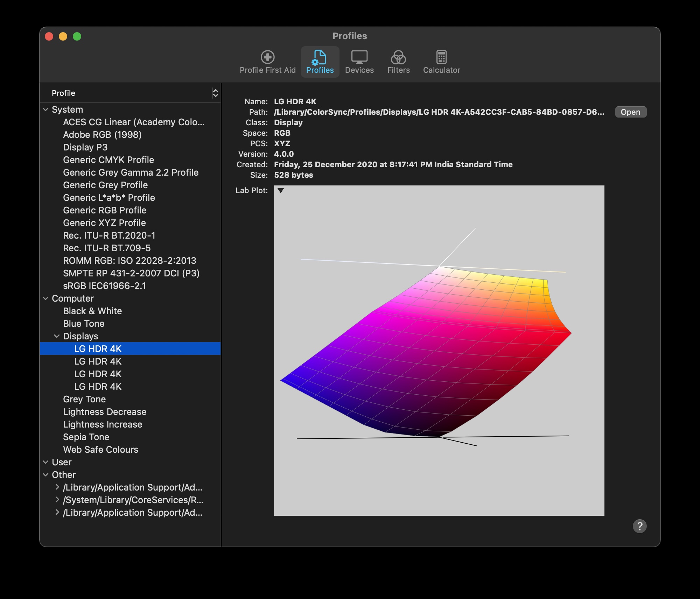This screenshot has width=700, height=599.
Task: Collapse the Displays folder
Action: (57, 336)
